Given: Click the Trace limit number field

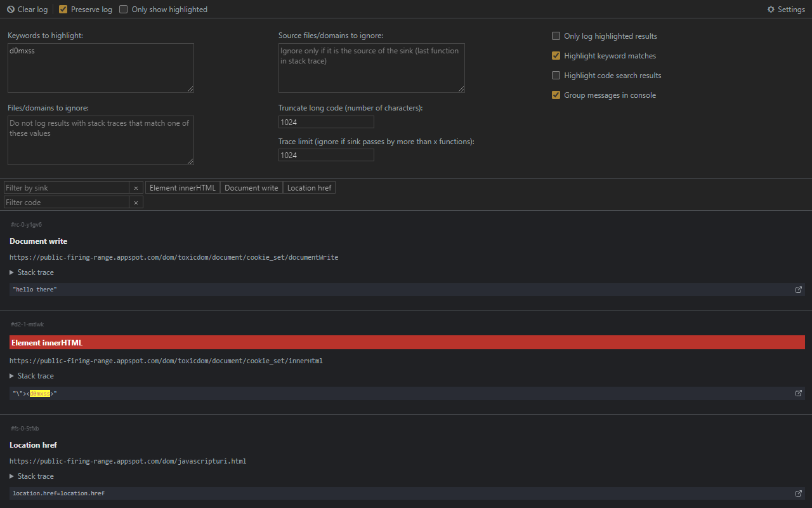Looking at the screenshot, I should tap(326, 155).
